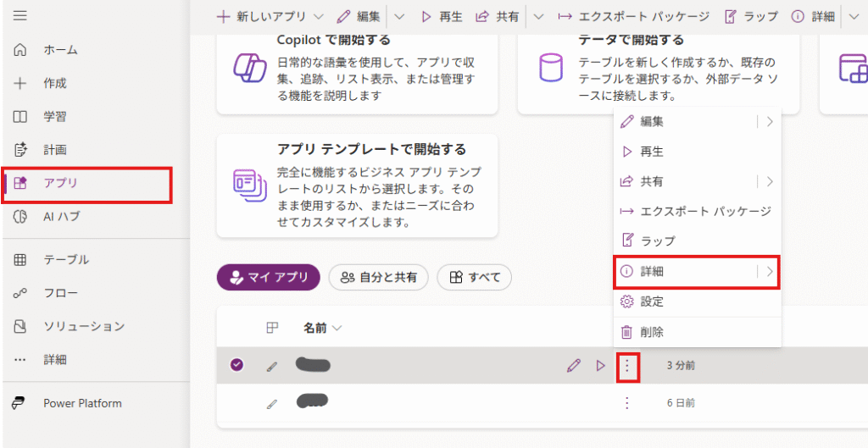Select 共有 in the context menu
Image resolution: width=868 pixels, height=448 pixels.
[x=652, y=181]
